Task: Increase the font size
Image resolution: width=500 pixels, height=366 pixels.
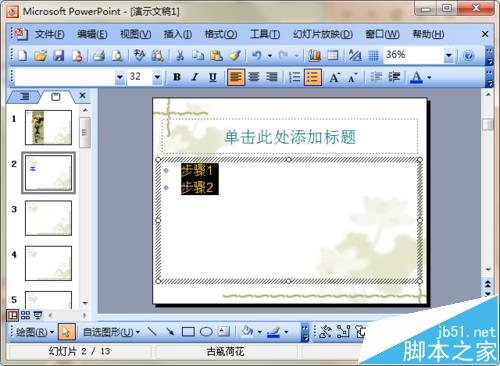Action: pyautogui.click(x=334, y=77)
